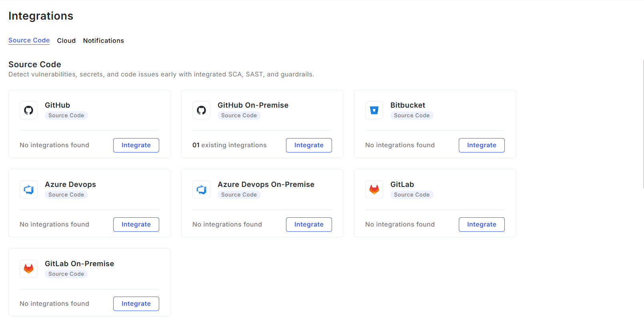This screenshot has width=644, height=327.
Task: Open the Notifications tab
Action: click(x=103, y=40)
